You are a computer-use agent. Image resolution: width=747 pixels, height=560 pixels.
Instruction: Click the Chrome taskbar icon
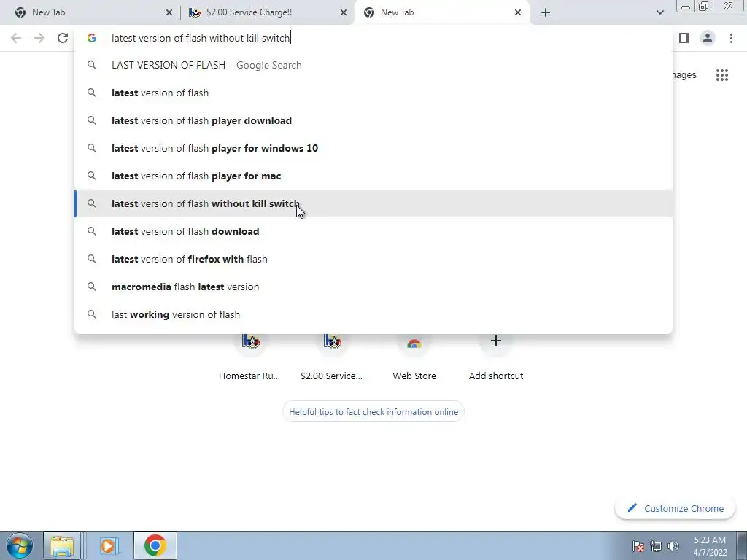[155, 545]
